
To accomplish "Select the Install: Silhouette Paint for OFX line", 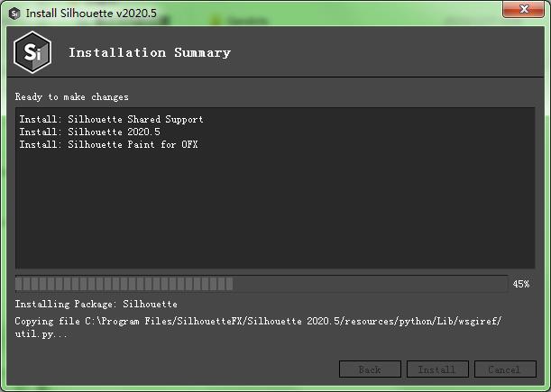I will (108, 144).
